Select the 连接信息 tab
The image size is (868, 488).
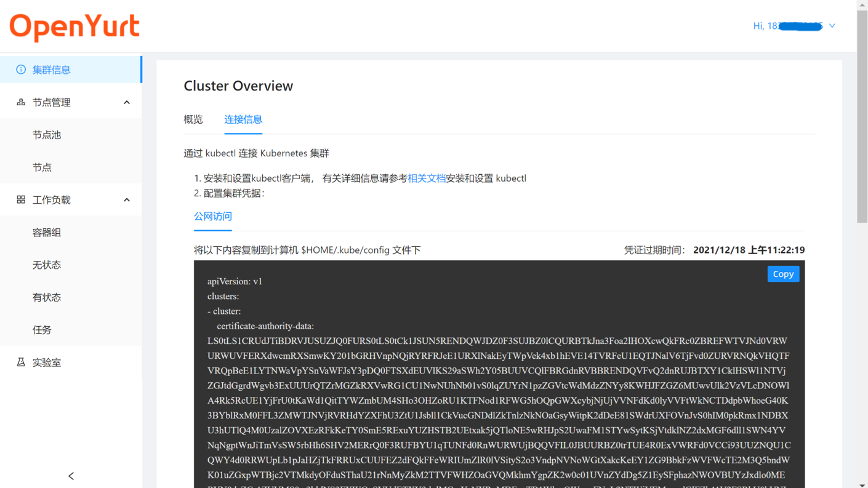click(x=243, y=119)
